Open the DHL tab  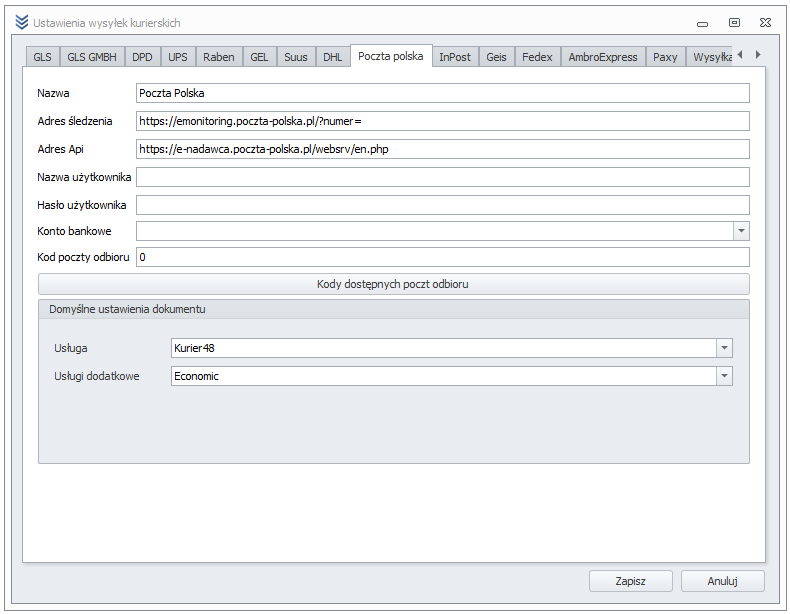pos(333,57)
